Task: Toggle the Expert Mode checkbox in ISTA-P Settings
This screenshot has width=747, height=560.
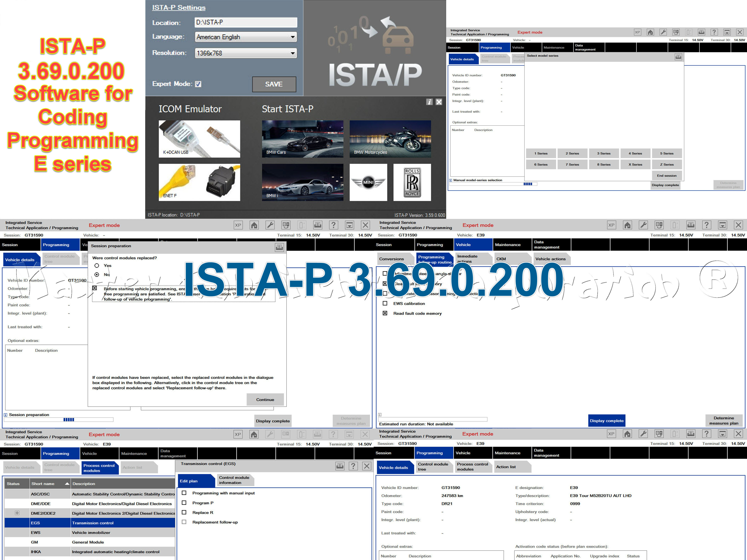Action: coord(198,84)
